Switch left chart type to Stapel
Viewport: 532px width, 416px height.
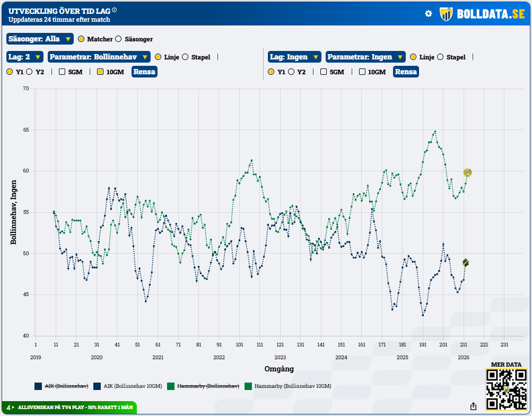[185, 57]
